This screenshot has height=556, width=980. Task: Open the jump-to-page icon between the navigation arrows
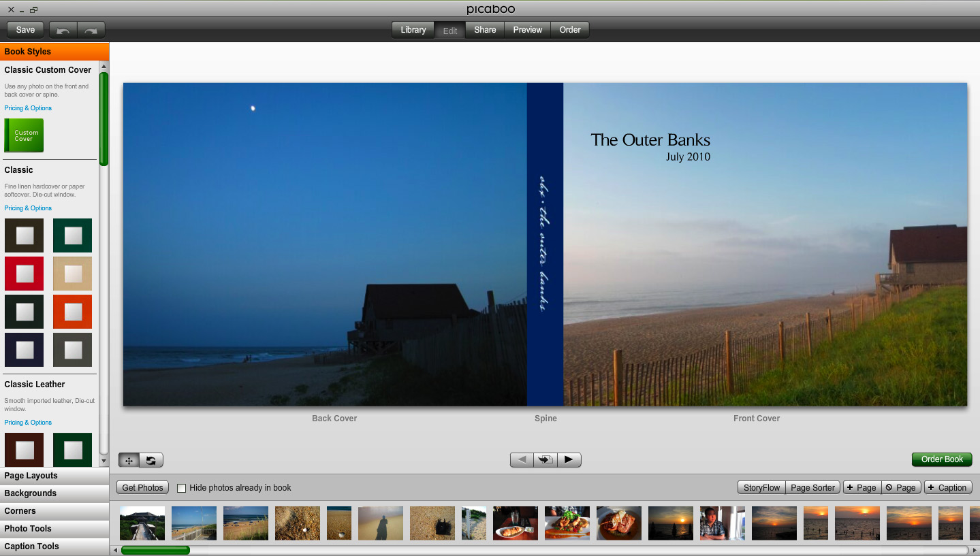pyautogui.click(x=545, y=459)
